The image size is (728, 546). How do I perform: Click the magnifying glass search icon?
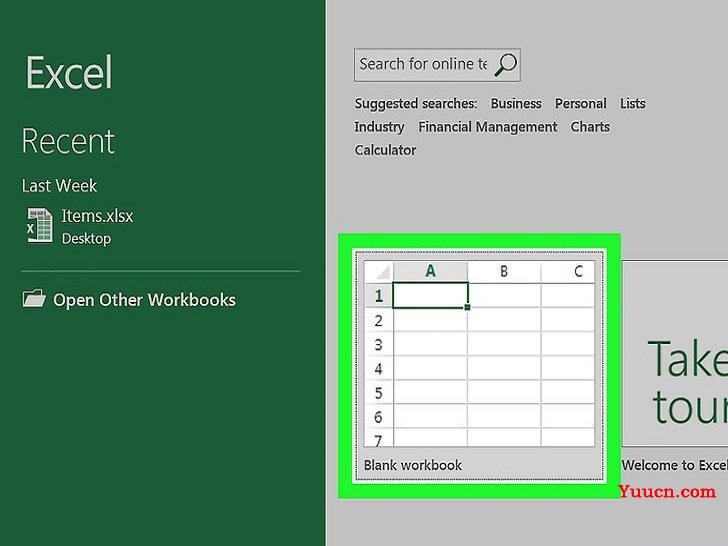point(505,65)
